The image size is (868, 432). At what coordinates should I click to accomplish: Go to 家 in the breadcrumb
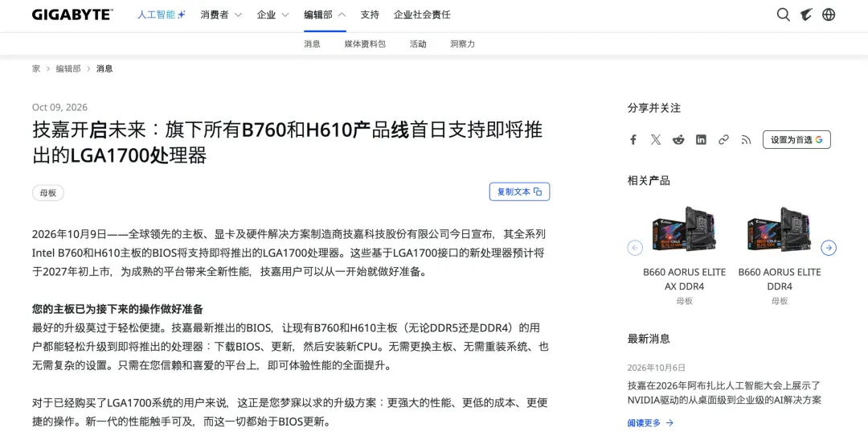tap(36, 68)
